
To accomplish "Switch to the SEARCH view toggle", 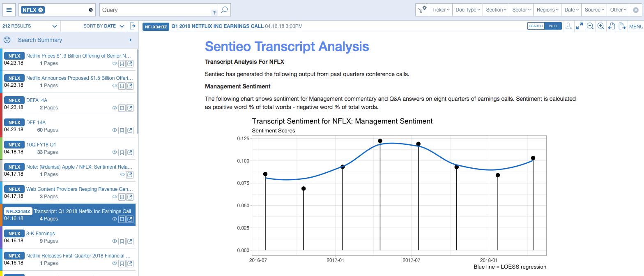I will pyautogui.click(x=536, y=26).
